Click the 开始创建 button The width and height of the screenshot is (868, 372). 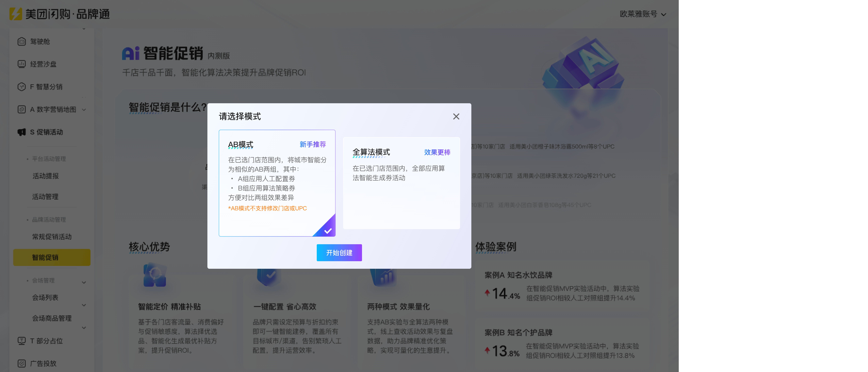[339, 253]
